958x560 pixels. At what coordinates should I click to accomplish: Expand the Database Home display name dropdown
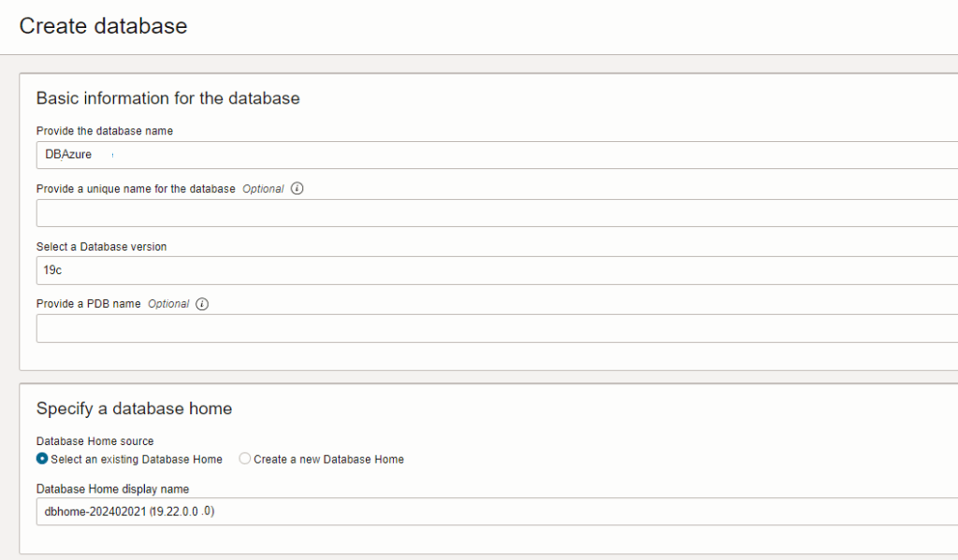click(496, 511)
